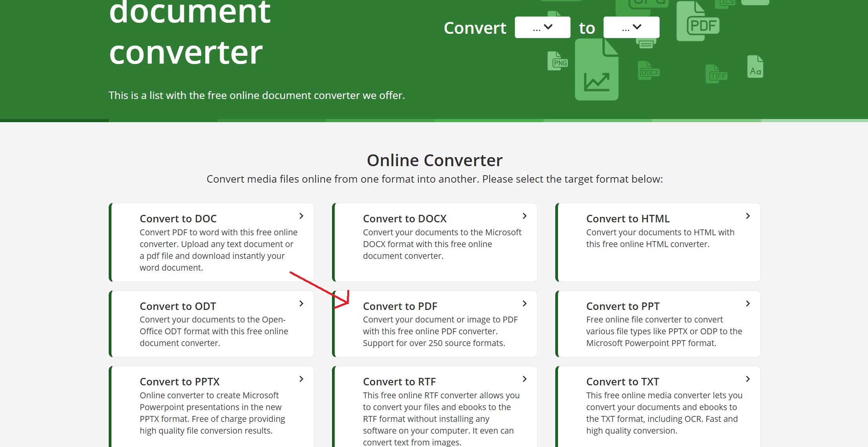The height and width of the screenshot is (447, 868).
Task: Open the Convert to PDF link
Action: (x=400, y=306)
